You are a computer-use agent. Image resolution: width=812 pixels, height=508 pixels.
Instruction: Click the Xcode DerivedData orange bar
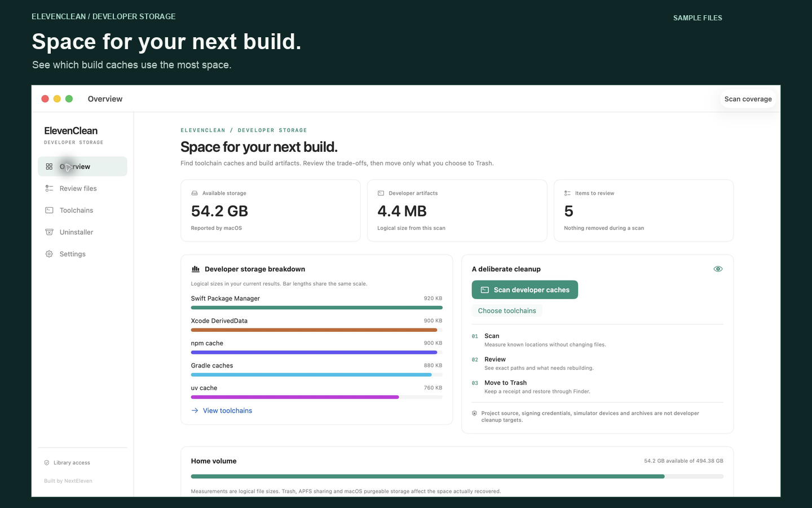coord(314,330)
